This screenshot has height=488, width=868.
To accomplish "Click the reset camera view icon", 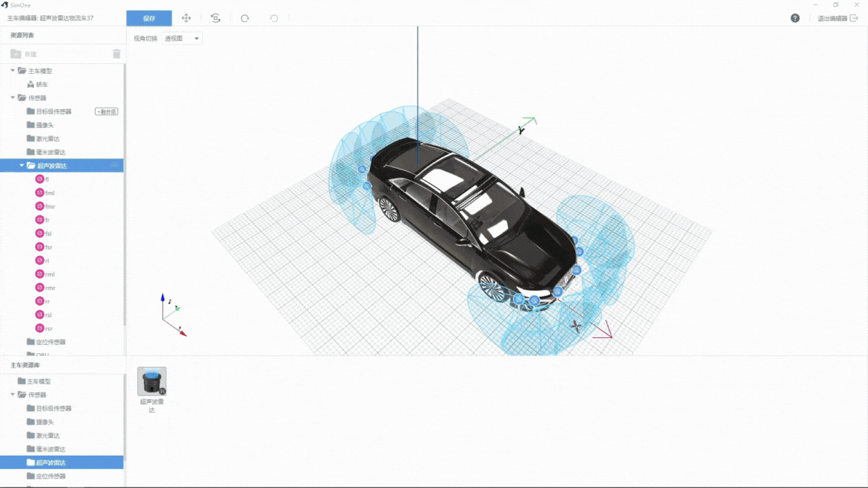I will click(x=215, y=18).
